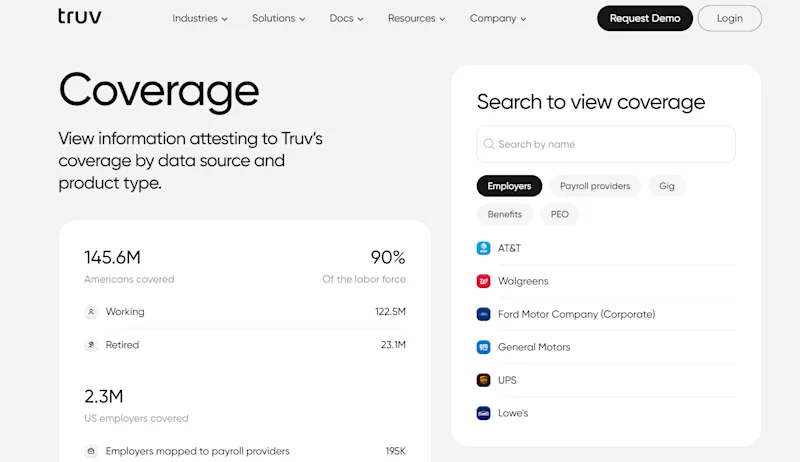Click the 122.5M Working value
The height and width of the screenshot is (462, 800).
[x=390, y=312]
